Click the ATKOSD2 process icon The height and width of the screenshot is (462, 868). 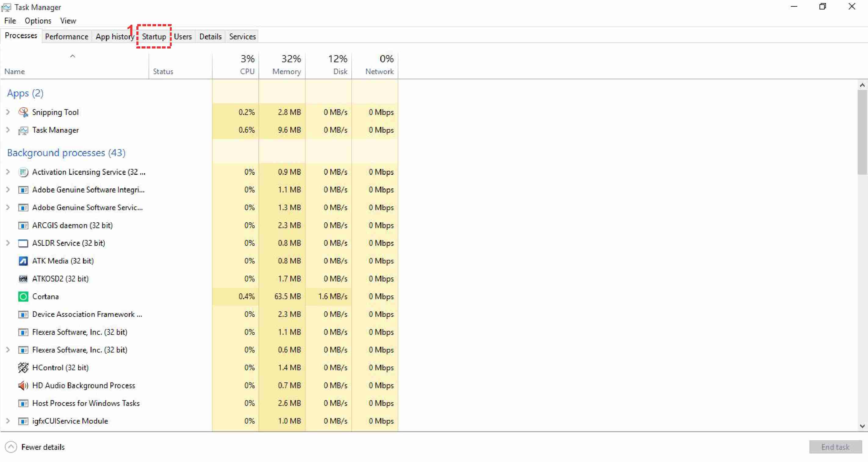tap(23, 279)
